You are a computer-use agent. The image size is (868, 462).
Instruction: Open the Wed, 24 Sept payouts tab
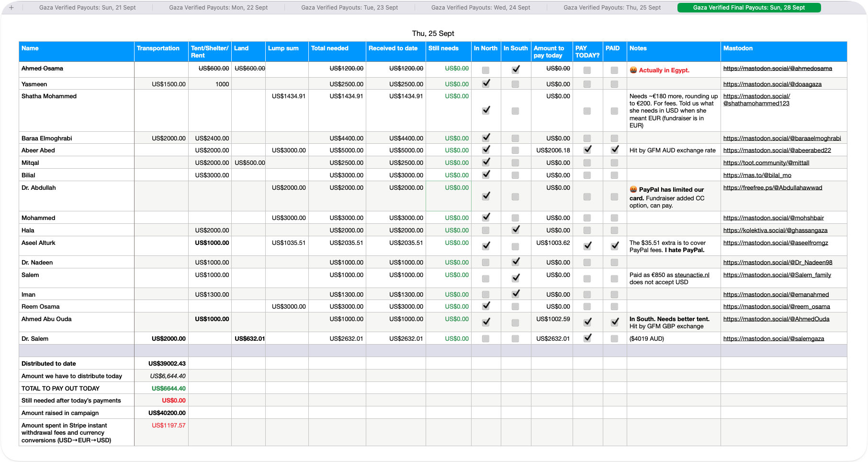(x=481, y=7)
